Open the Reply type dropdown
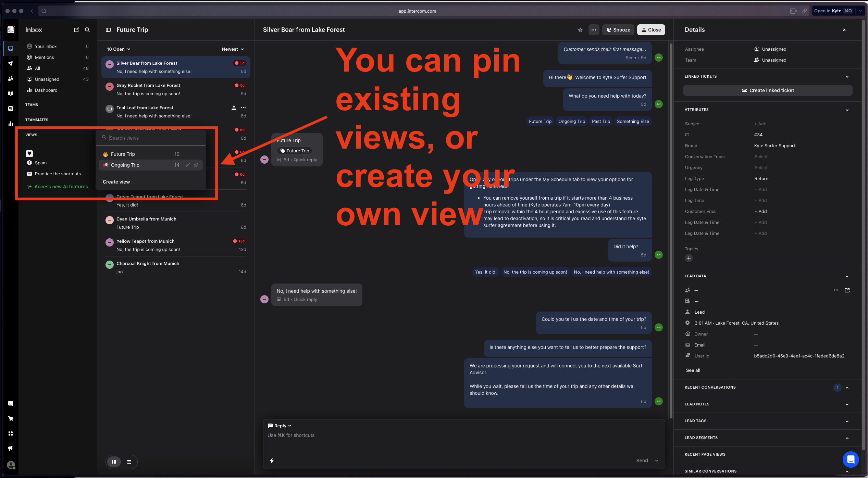 click(280, 426)
